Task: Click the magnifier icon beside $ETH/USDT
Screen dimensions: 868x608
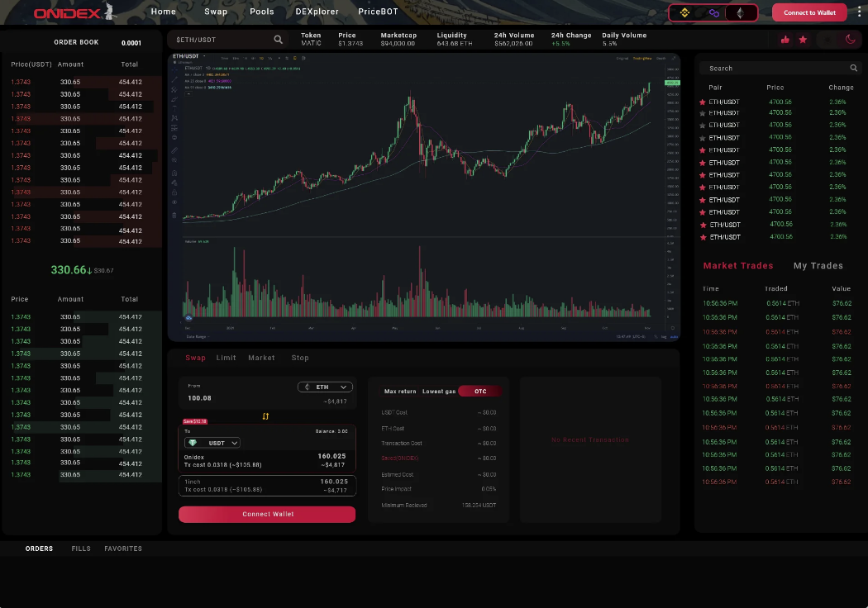Action: tap(279, 40)
